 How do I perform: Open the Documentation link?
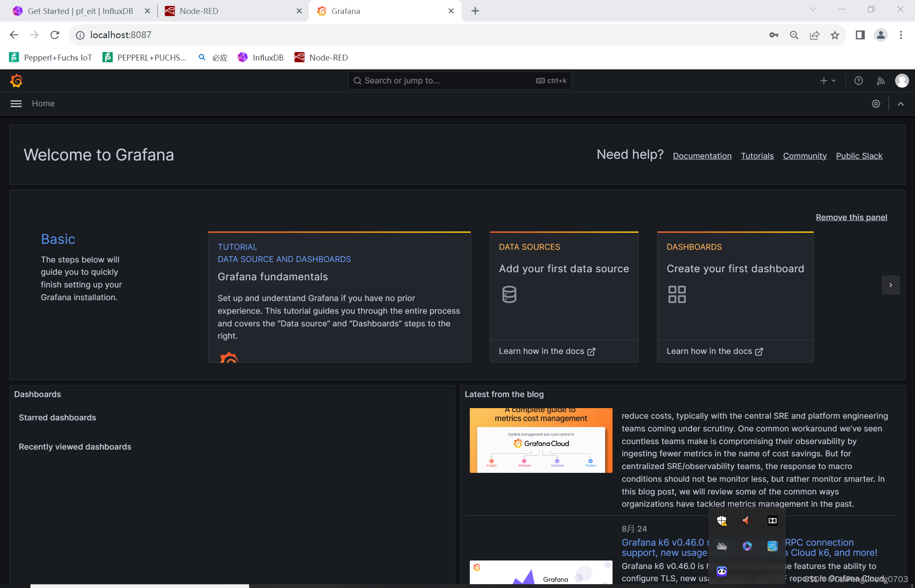701,156
